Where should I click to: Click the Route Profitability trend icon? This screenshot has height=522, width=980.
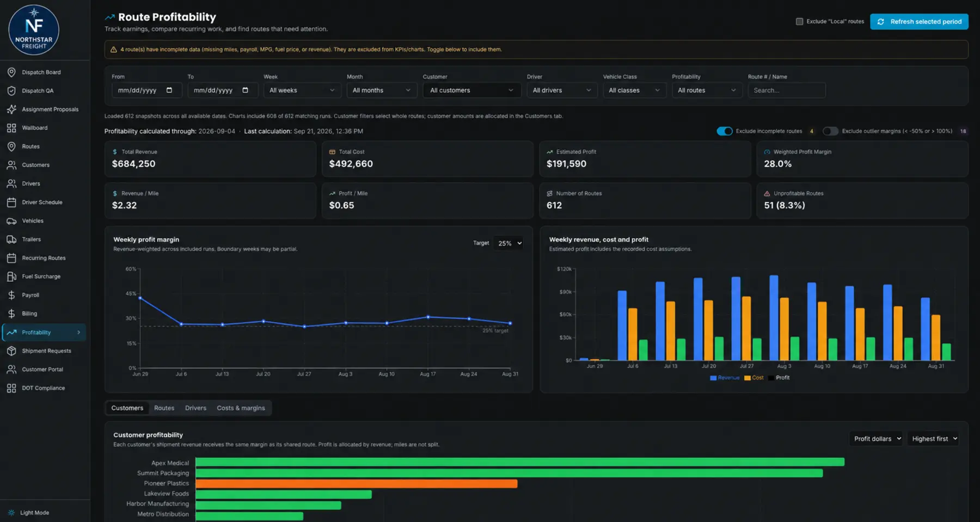(x=110, y=17)
